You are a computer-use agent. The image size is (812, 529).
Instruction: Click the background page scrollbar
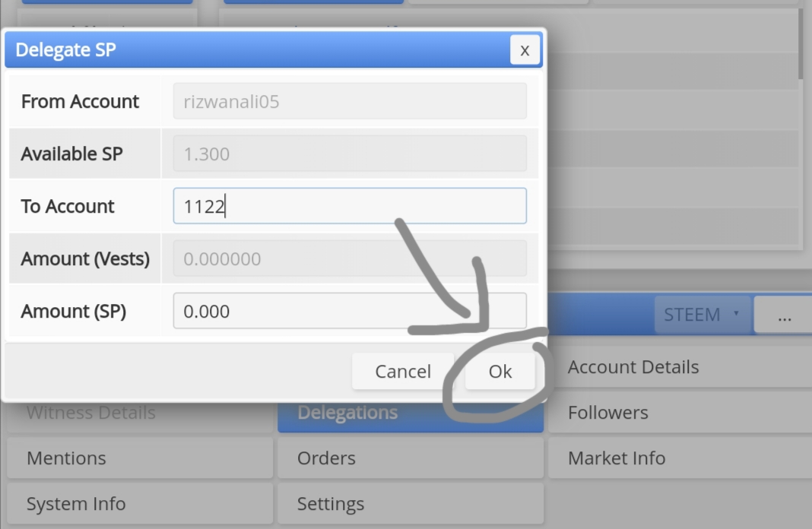click(x=801, y=44)
